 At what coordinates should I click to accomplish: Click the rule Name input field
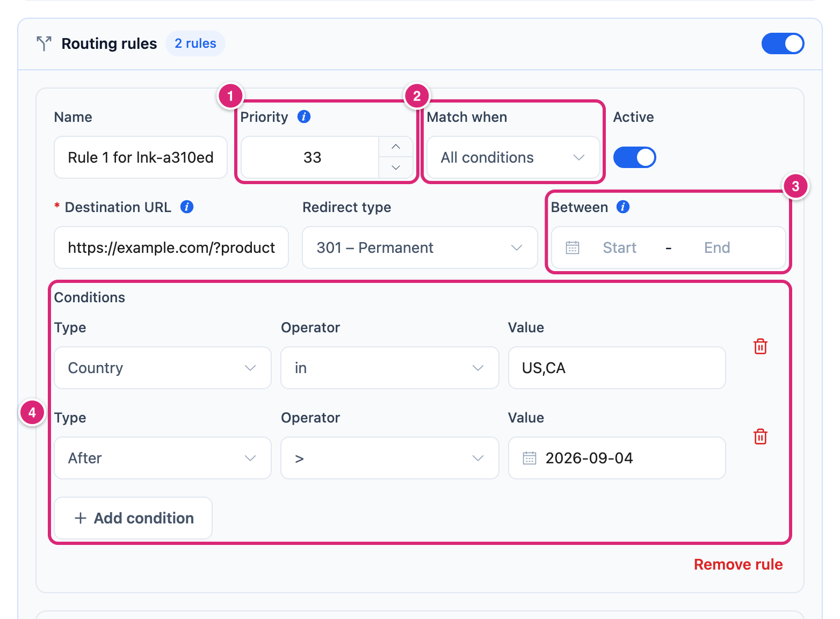tap(141, 157)
